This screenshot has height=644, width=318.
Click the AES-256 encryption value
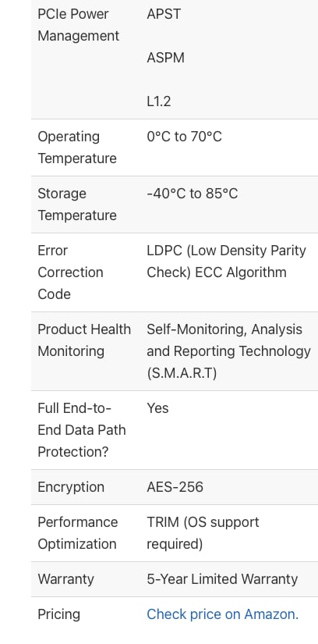click(x=175, y=487)
